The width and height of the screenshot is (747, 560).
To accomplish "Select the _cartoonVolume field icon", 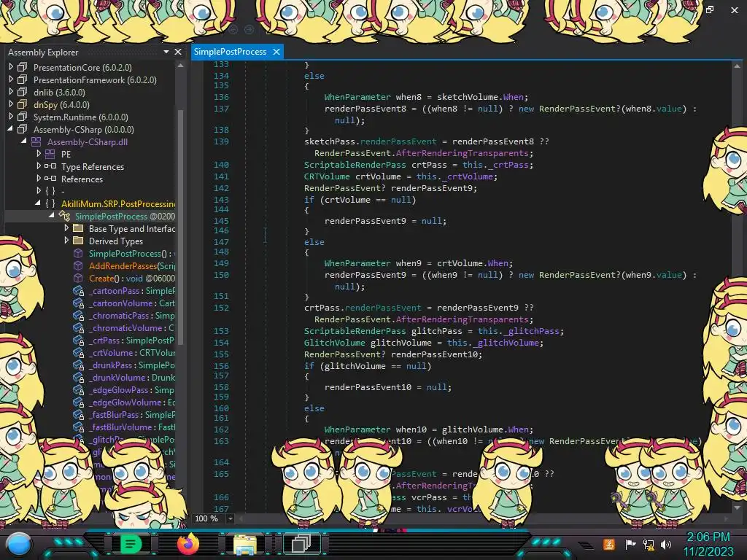I will tap(79, 303).
